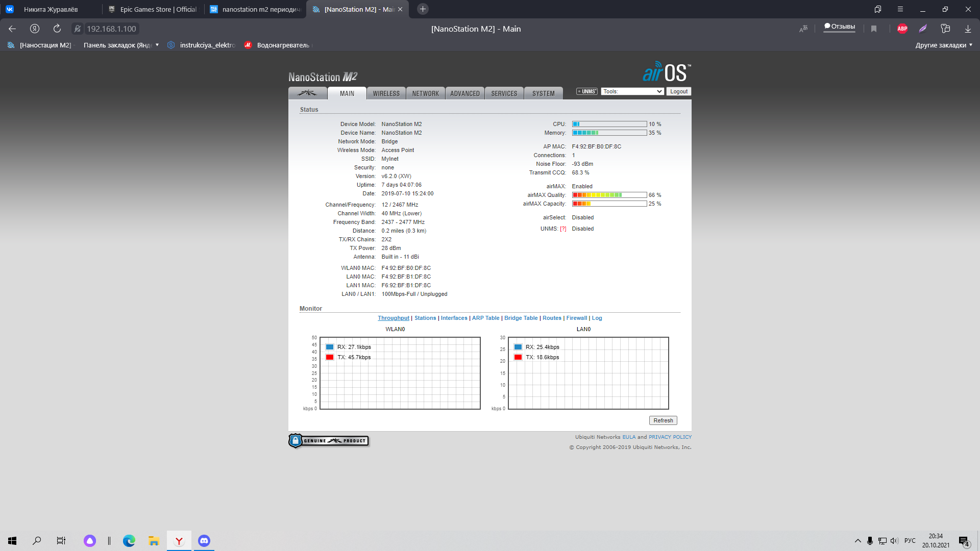Switch to Epic Games Store tab
This screenshot has height=551, width=980.
153,9
